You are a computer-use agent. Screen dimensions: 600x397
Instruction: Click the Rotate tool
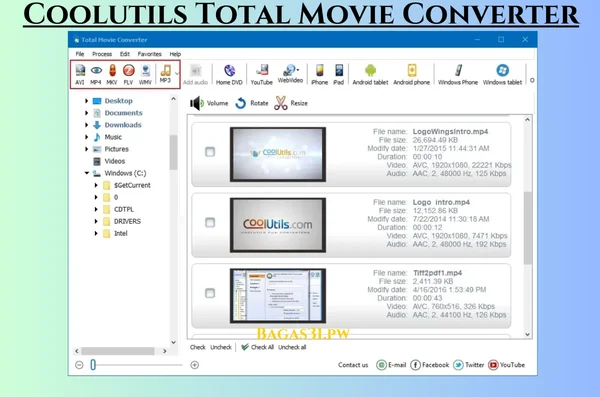[251, 103]
